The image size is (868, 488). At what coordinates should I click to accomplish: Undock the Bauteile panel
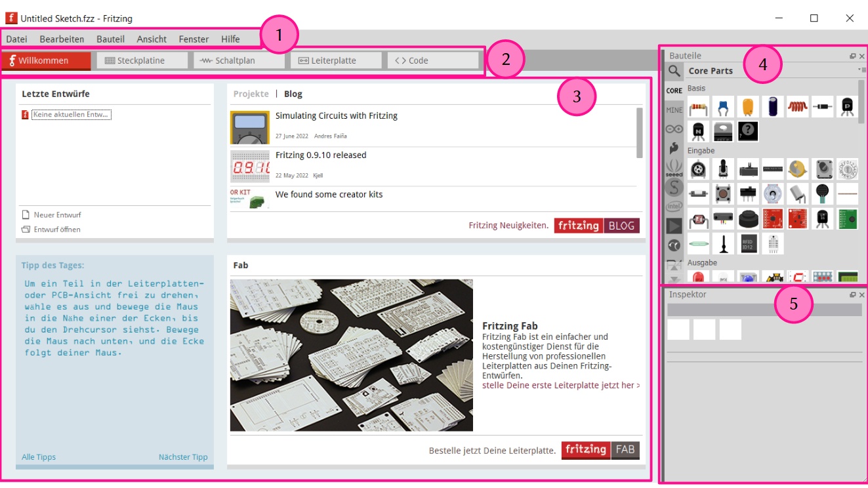pyautogui.click(x=853, y=56)
